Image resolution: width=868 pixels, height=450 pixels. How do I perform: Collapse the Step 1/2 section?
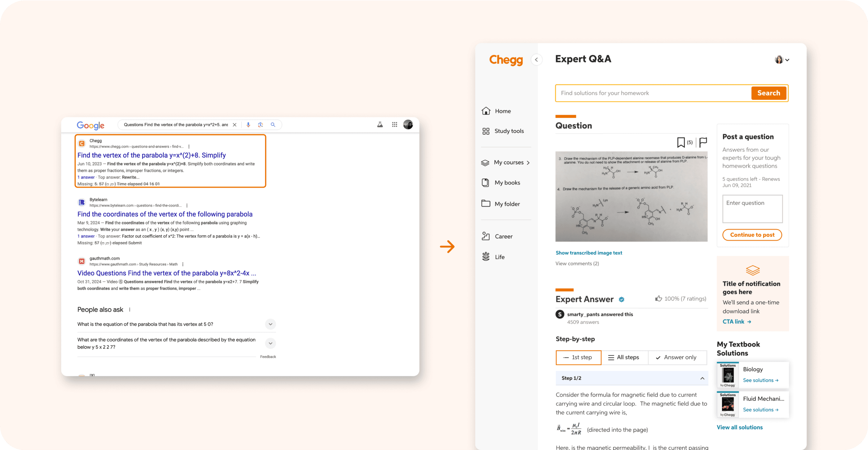point(702,378)
